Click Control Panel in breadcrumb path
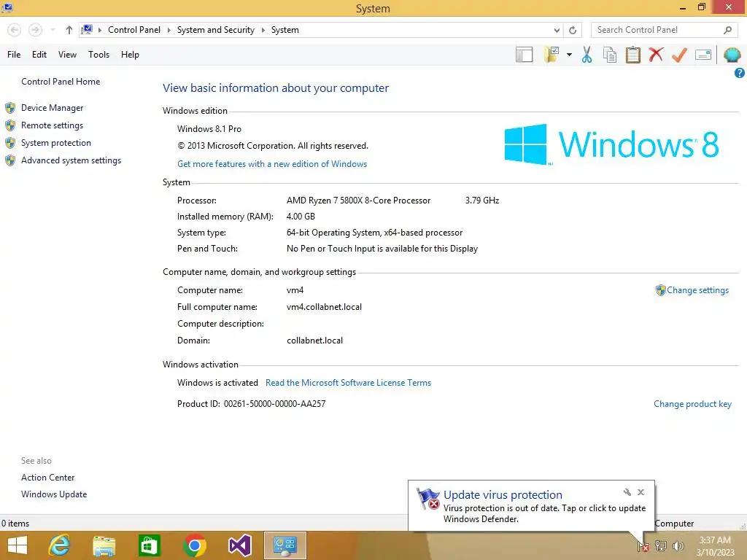 pyautogui.click(x=134, y=30)
